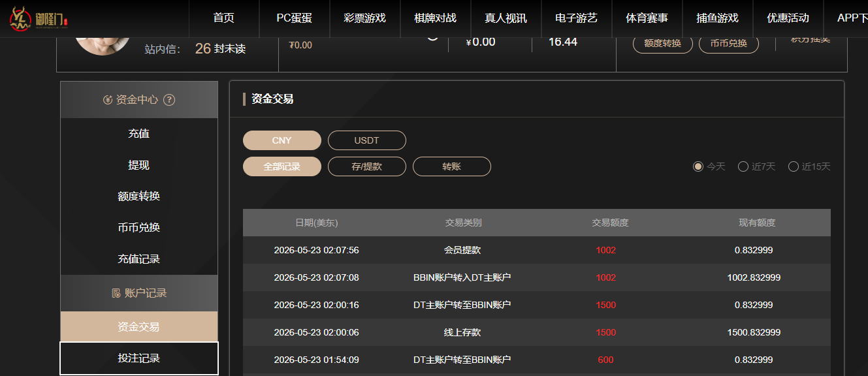This screenshot has width=868, height=376.
Task: Click the amount 600
Action: click(605, 360)
